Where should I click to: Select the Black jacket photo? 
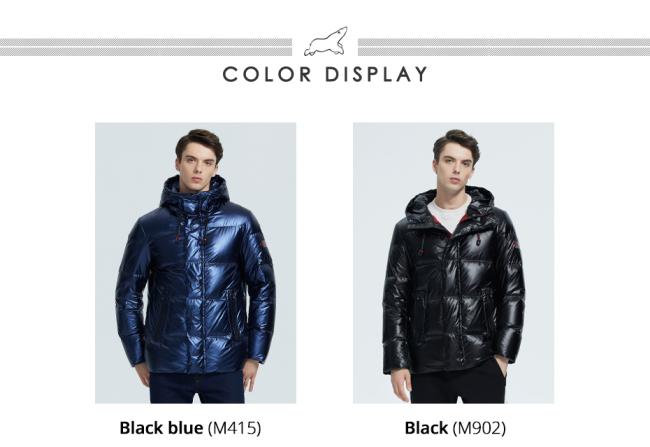tap(454, 263)
